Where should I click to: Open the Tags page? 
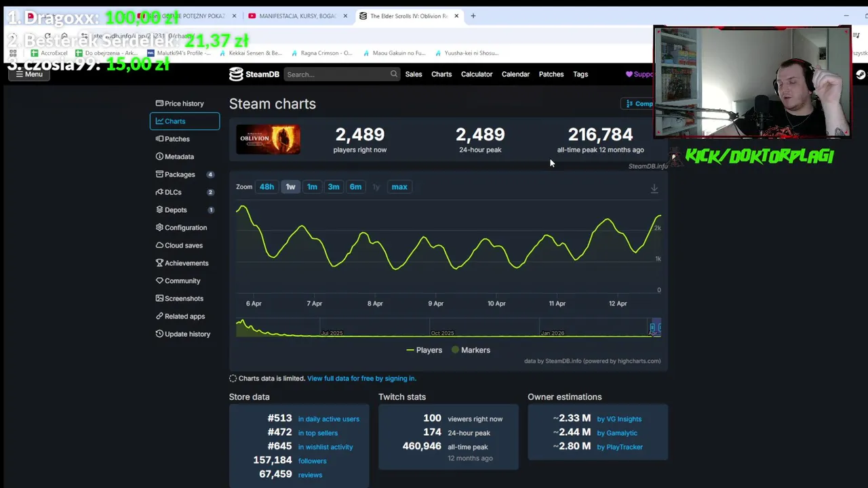[580, 74]
